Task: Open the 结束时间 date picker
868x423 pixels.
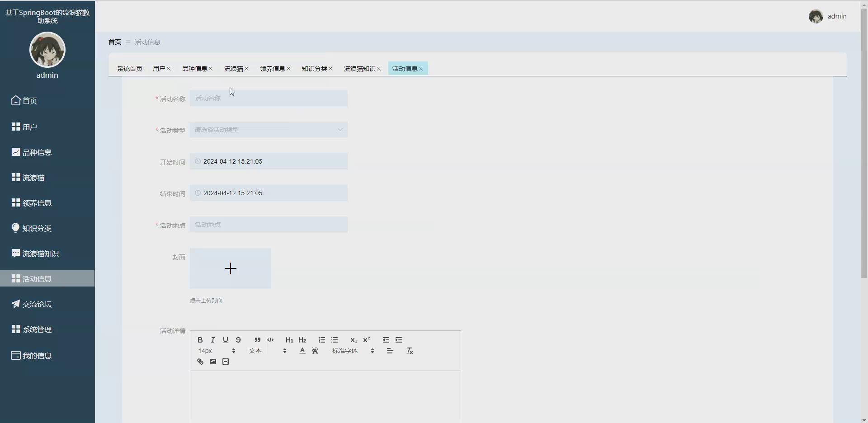Action: click(269, 193)
